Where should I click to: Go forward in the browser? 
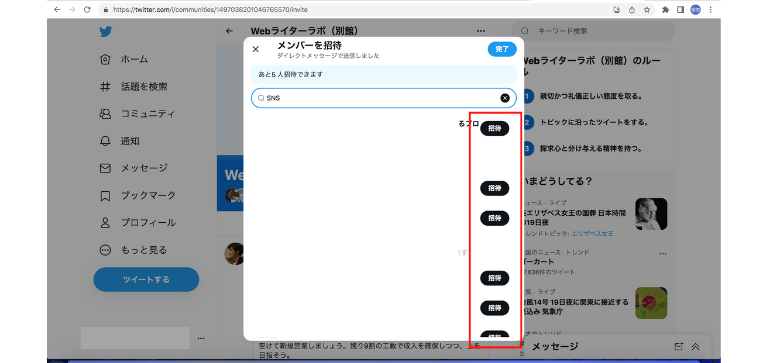(x=72, y=9)
